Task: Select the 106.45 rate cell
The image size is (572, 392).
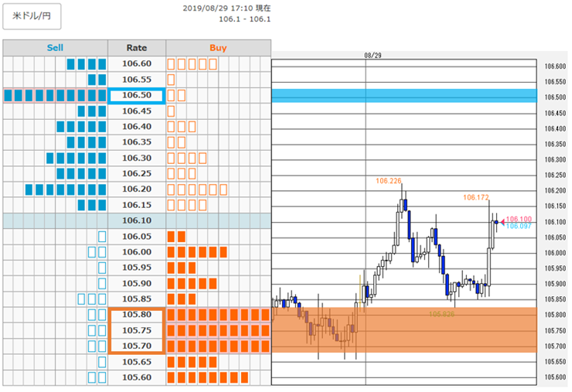Action: point(137,111)
